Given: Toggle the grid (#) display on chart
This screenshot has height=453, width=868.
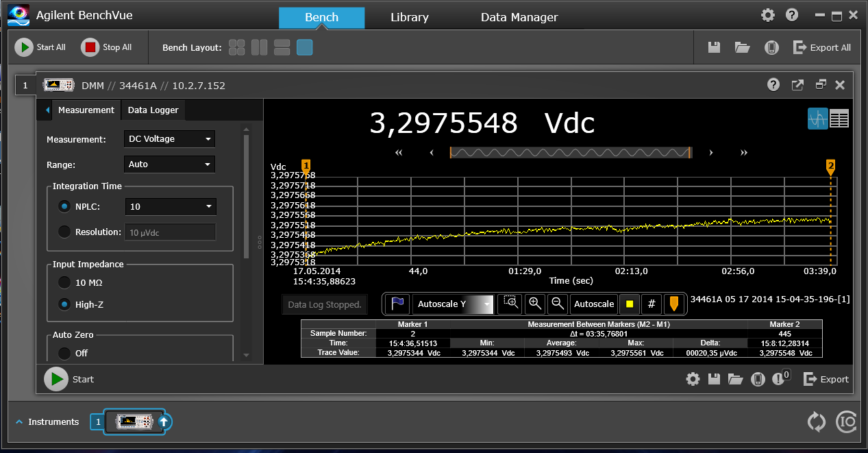Looking at the screenshot, I should point(652,304).
